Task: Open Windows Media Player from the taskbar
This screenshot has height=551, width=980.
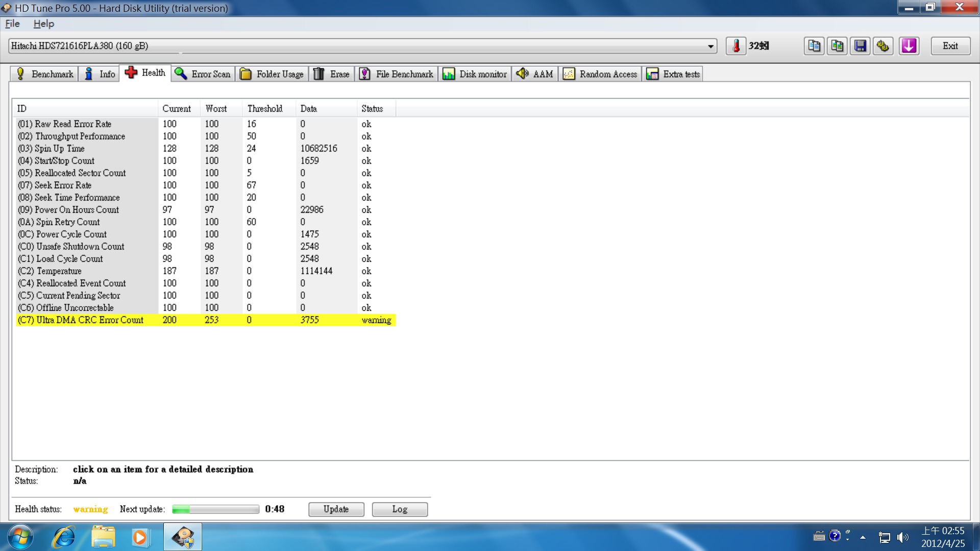Action: pyautogui.click(x=140, y=537)
